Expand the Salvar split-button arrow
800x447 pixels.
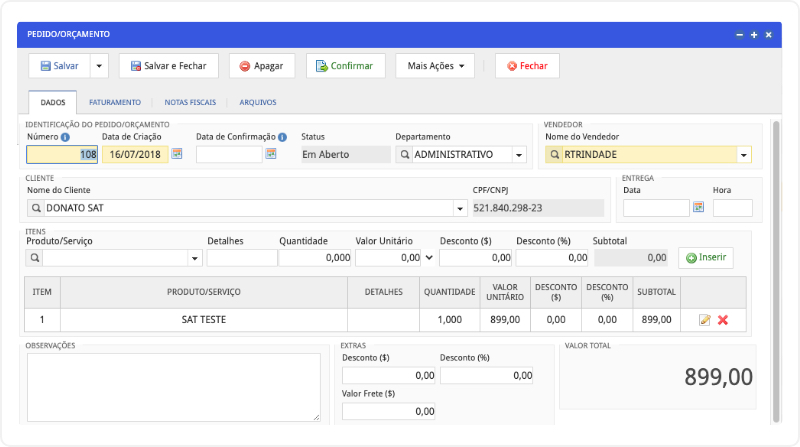tap(99, 66)
